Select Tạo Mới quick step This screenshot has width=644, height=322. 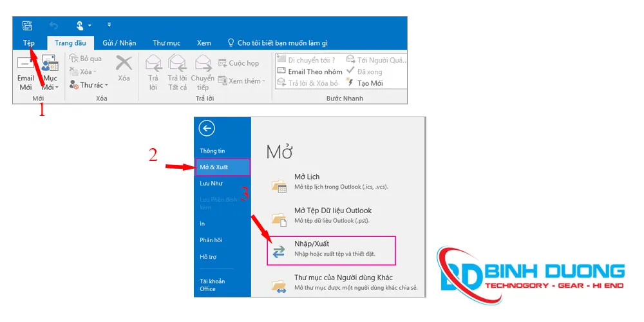tap(365, 83)
